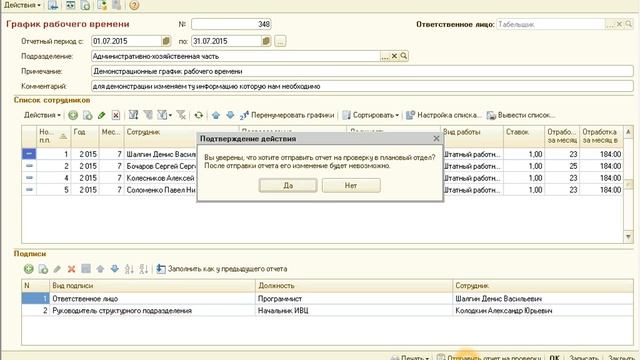Viewport: 640px width, 360px height.
Task: Click Ставок column header
Action: click(x=524, y=136)
